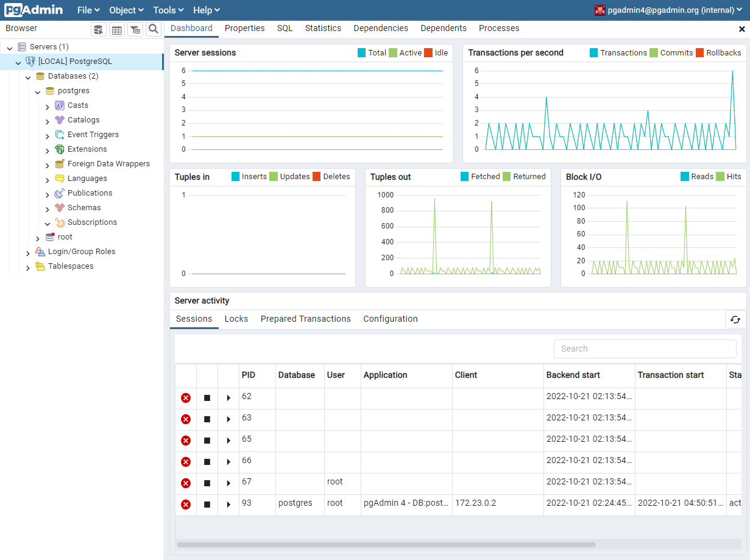Terminate session PID 93 using the red icon

[x=186, y=505]
